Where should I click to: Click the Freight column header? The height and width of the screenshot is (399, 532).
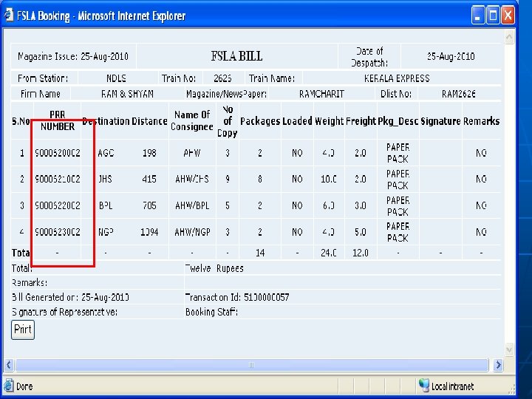tap(361, 120)
